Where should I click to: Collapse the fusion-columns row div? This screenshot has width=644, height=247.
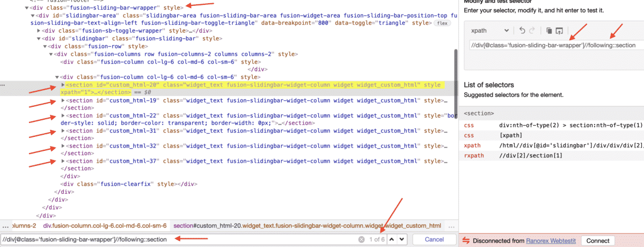pyautogui.click(x=51, y=54)
